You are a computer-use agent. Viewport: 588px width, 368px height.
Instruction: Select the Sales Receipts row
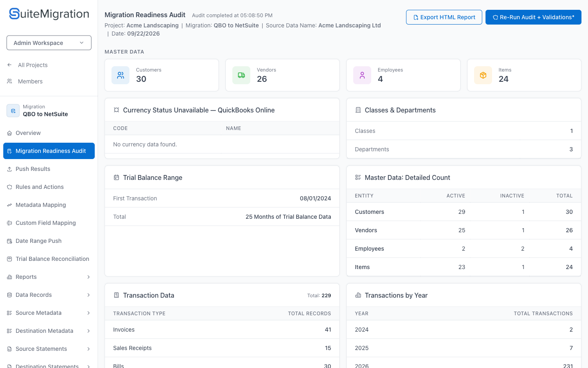tap(222, 348)
